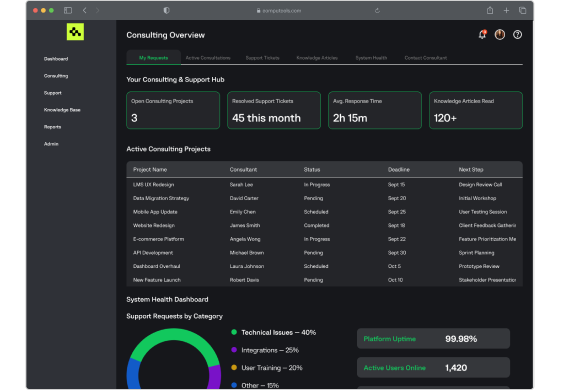Select Data Migration Strategy project
Screen dimensions: 561x390
(x=325, y=198)
